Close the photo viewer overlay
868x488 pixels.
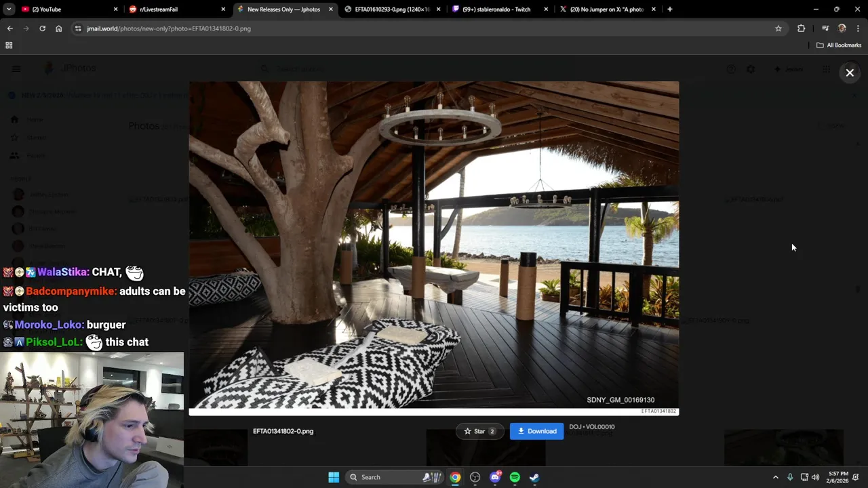tap(850, 73)
